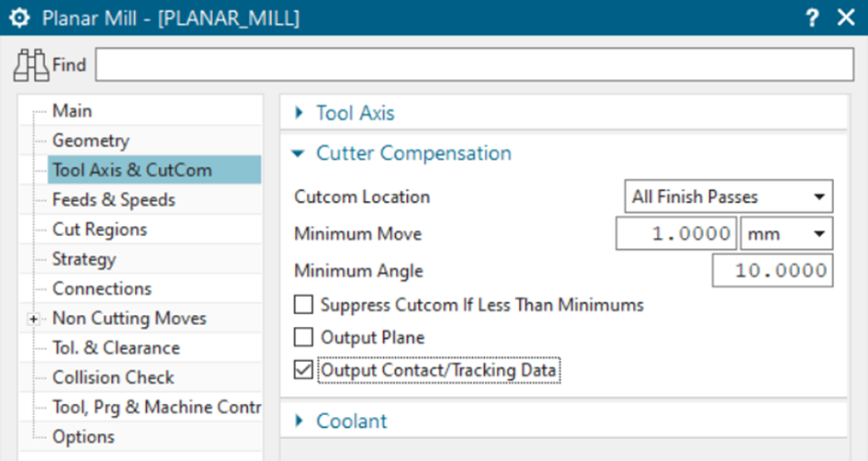Uncheck Output Contact/Tracking Data
The width and height of the screenshot is (868, 461).
coord(303,370)
